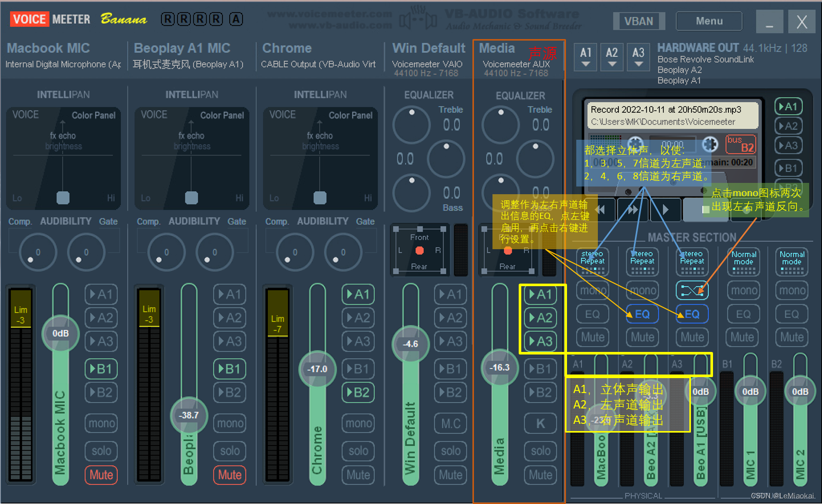Disable B2 routing on Chrome strip
Viewport: 822px width, 504px height.
click(358, 393)
